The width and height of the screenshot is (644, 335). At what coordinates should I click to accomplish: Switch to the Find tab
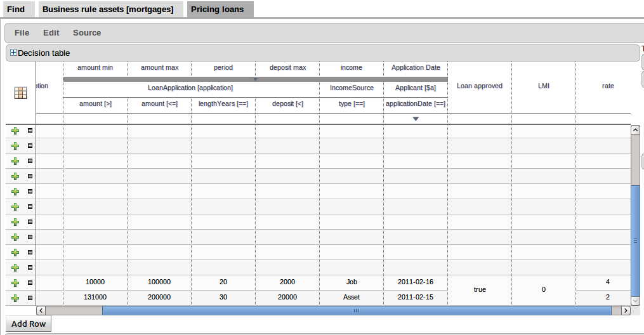(16, 10)
